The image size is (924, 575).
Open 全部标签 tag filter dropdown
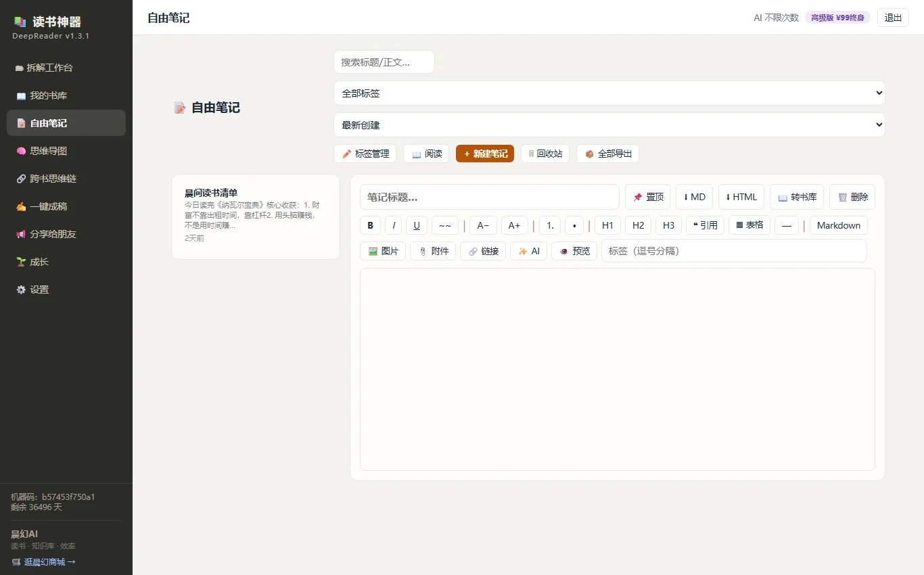pyautogui.click(x=609, y=93)
